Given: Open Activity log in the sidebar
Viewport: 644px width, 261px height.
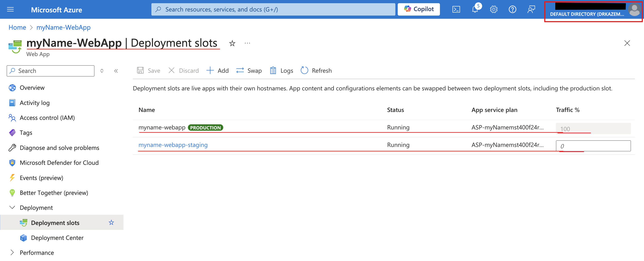Looking at the screenshot, I should pos(35,103).
